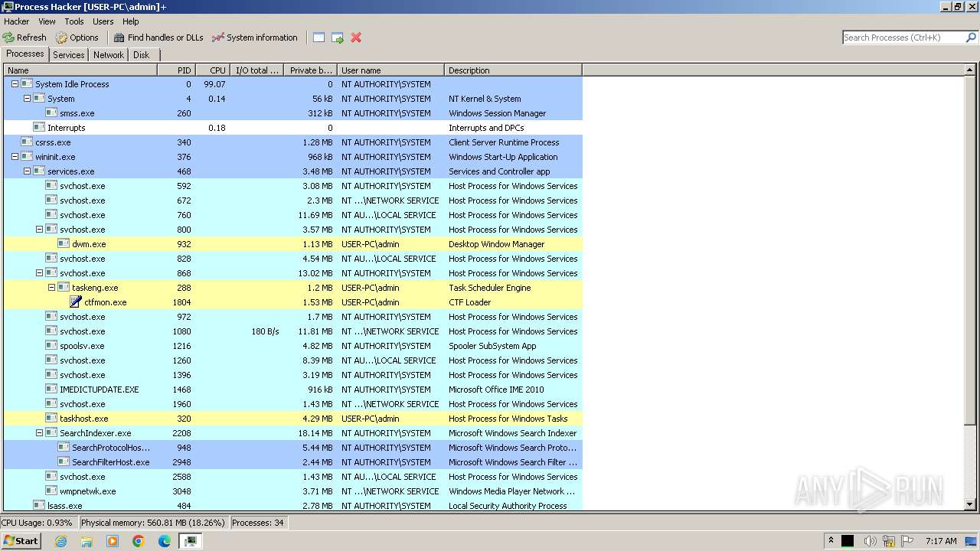
Task: Click the Process Hacker taskbar button
Action: click(x=191, y=541)
